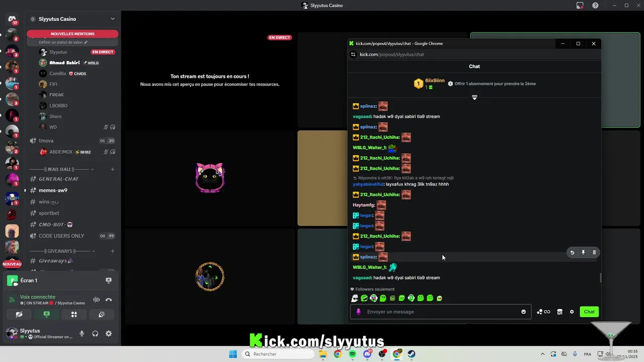Expand Slyyutus Casino server dropdown
This screenshot has height=362, width=644.
(113, 19)
